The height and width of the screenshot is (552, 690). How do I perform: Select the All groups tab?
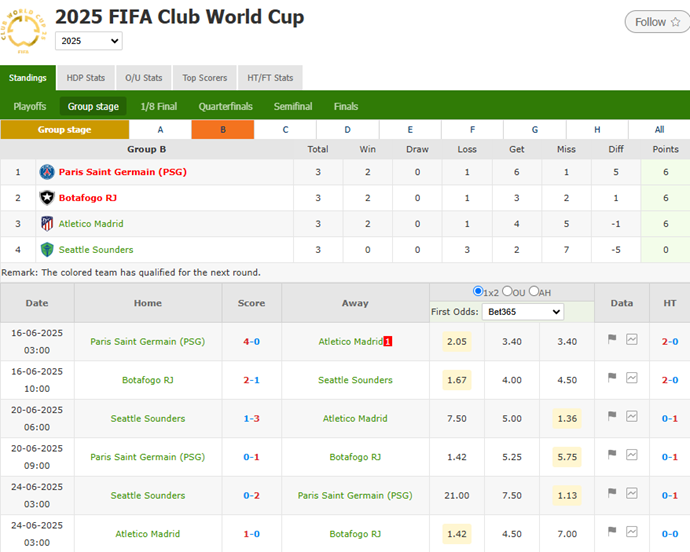coord(659,130)
